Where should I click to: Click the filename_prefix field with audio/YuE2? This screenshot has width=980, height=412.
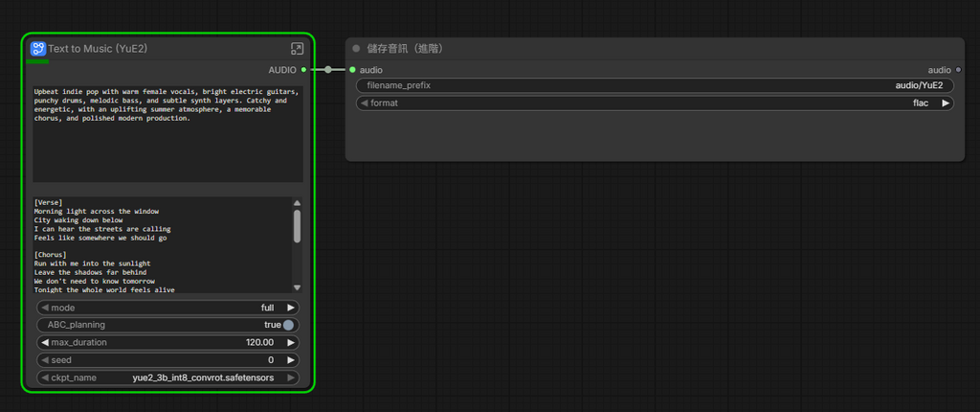tap(655, 85)
